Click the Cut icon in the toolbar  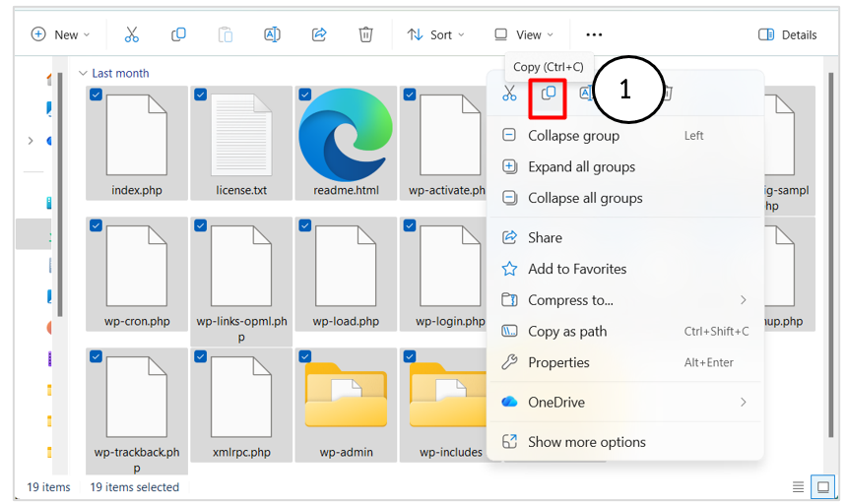click(131, 34)
